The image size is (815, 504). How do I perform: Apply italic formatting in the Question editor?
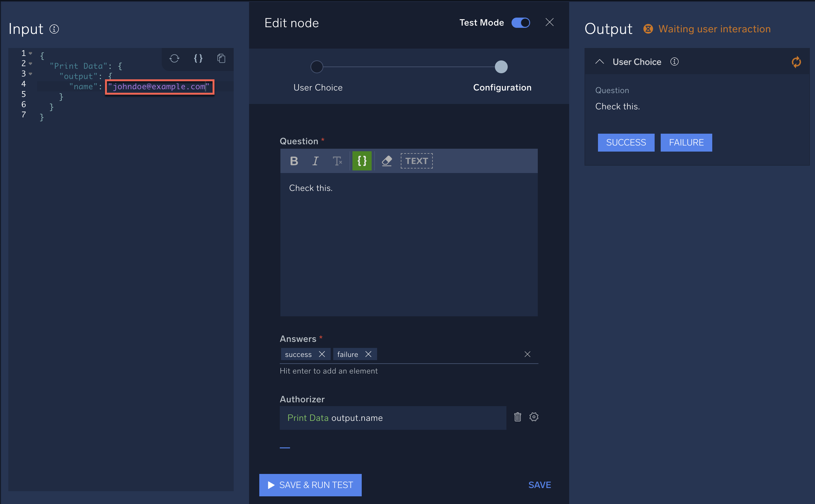click(315, 161)
